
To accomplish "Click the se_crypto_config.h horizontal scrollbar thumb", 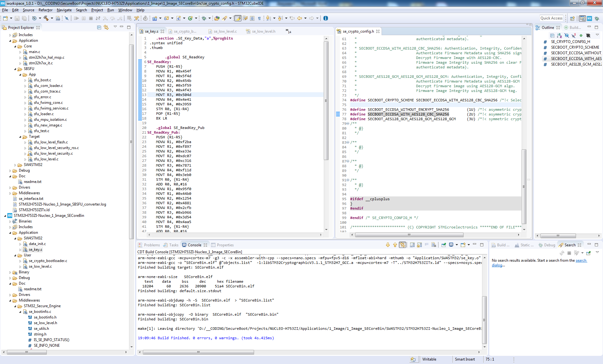I will [x=409, y=235].
